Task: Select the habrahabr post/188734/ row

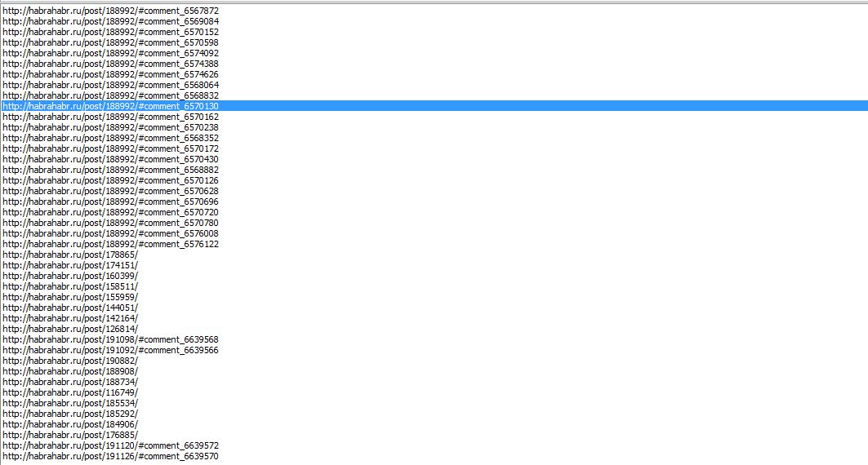Action: pyautogui.click(x=70, y=382)
